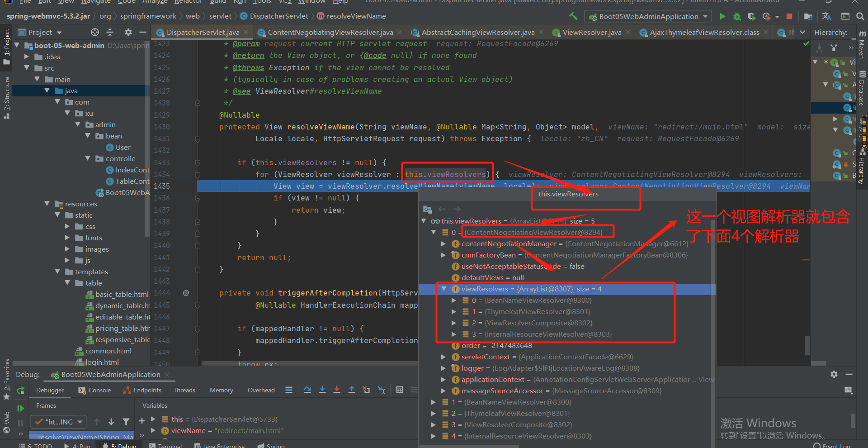The height and width of the screenshot is (448, 868).
Task: Click the Build project hammer icon
Action: 573,16
